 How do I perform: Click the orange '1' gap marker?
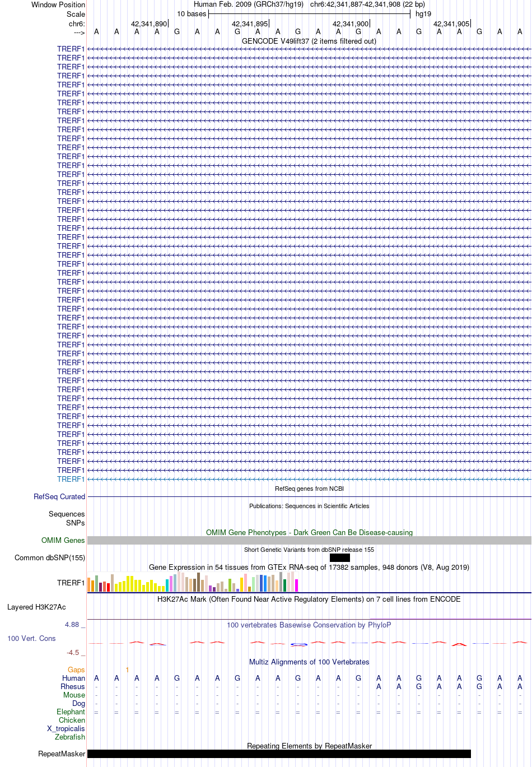127,670
